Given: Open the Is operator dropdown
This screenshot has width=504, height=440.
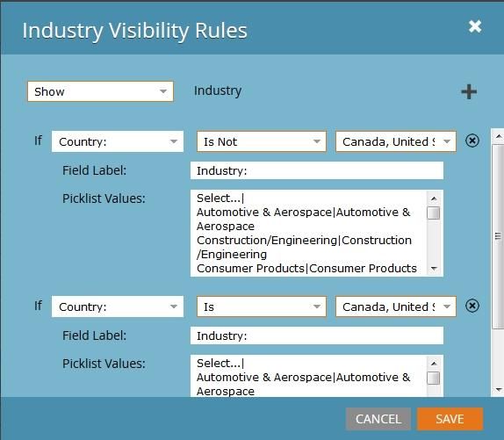Looking at the screenshot, I should [x=262, y=307].
